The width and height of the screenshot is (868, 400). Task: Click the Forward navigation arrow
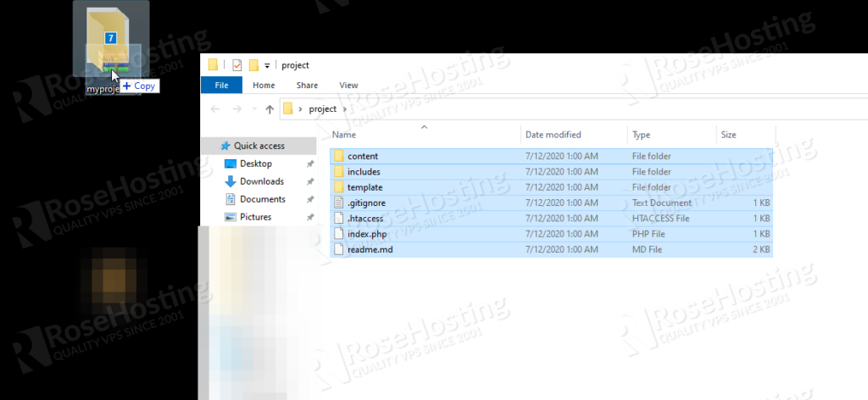pyautogui.click(x=237, y=109)
